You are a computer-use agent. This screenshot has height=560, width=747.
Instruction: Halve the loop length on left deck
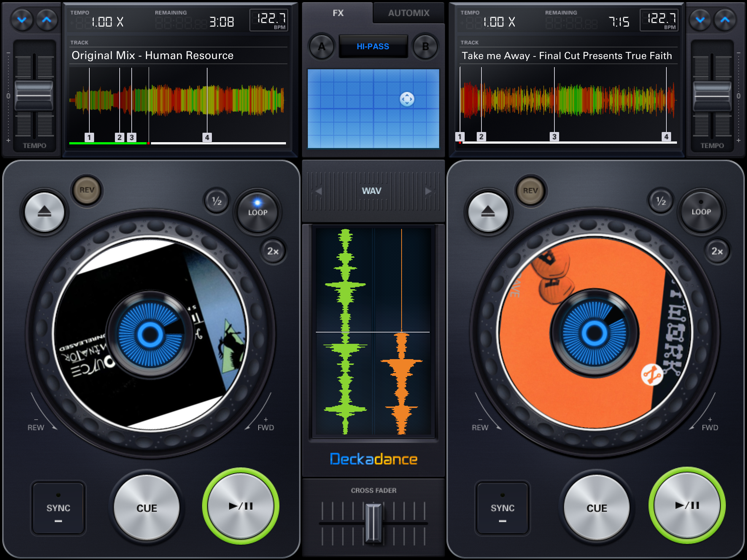point(217,201)
